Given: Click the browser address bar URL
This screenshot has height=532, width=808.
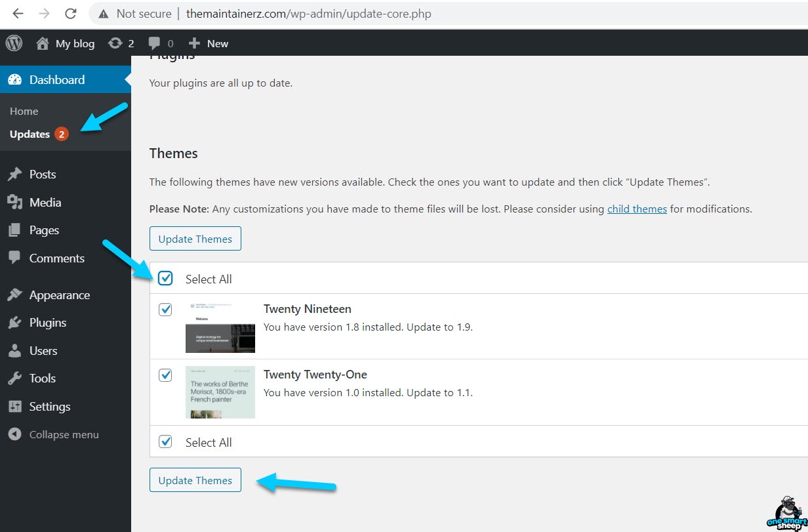Looking at the screenshot, I should coord(308,13).
